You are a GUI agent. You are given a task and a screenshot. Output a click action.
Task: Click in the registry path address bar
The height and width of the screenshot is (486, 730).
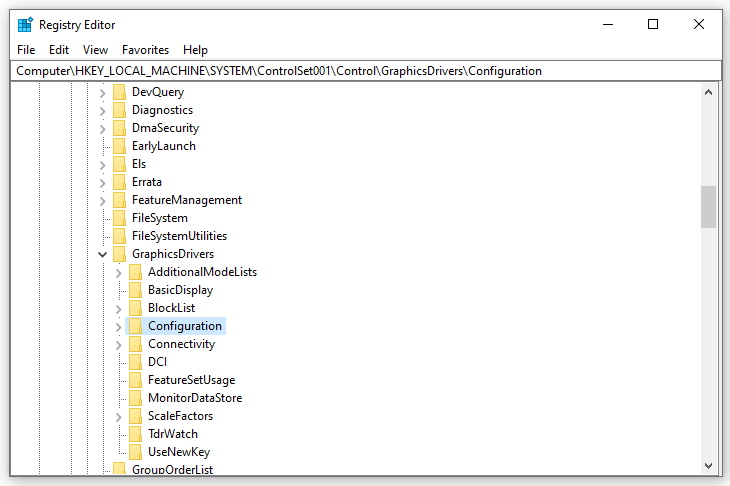coord(365,71)
